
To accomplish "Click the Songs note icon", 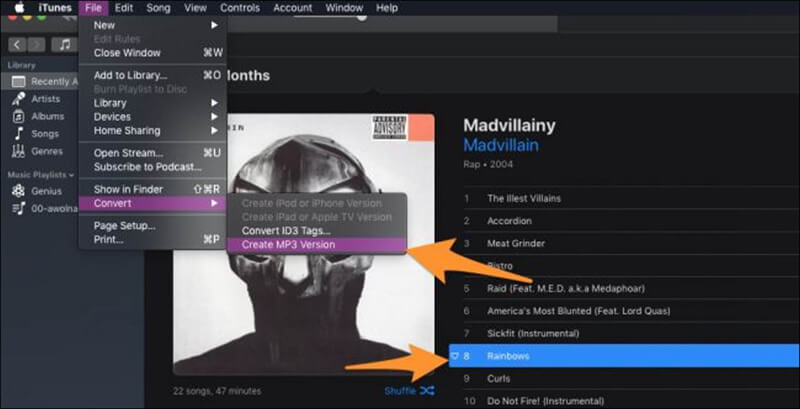I will [x=19, y=134].
